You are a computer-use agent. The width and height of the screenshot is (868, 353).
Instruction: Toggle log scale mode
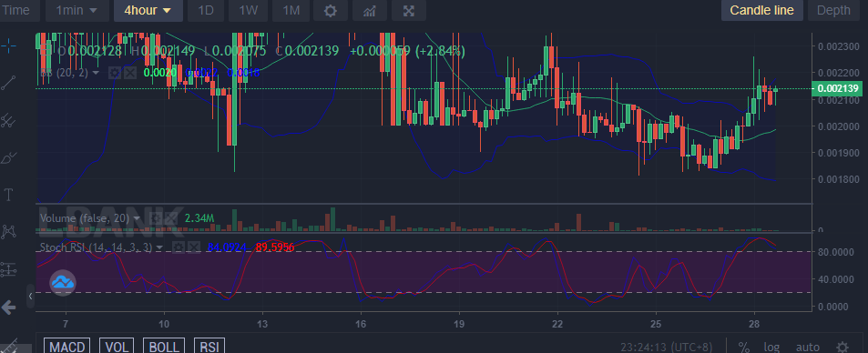point(771,347)
